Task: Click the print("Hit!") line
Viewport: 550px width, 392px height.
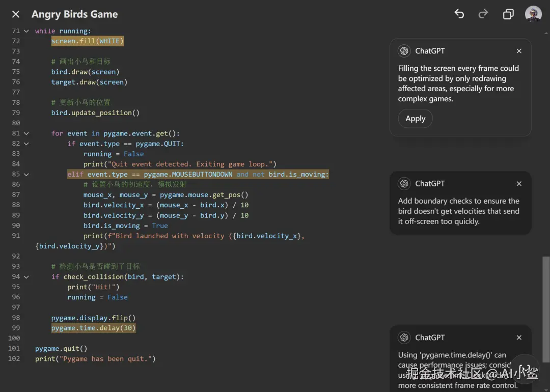Action: [93, 287]
